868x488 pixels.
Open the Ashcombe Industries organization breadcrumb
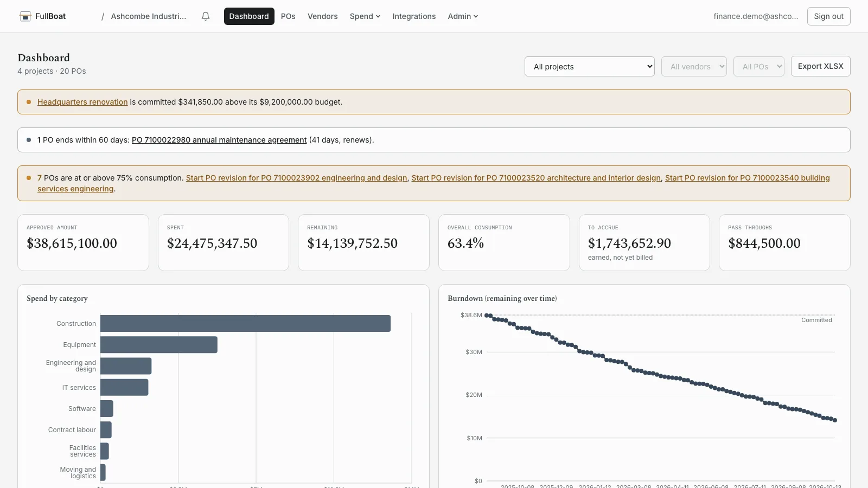click(149, 16)
